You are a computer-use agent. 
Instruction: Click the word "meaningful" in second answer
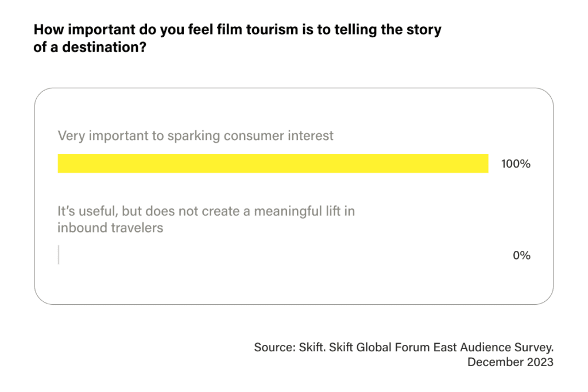tap(288, 212)
